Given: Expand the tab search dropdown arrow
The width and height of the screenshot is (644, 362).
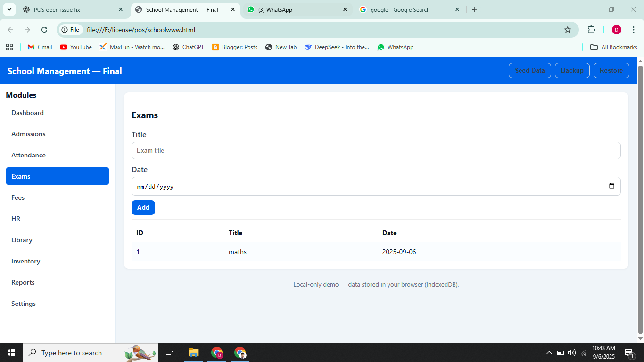Looking at the screenshot, I should [x=9, y=9].
